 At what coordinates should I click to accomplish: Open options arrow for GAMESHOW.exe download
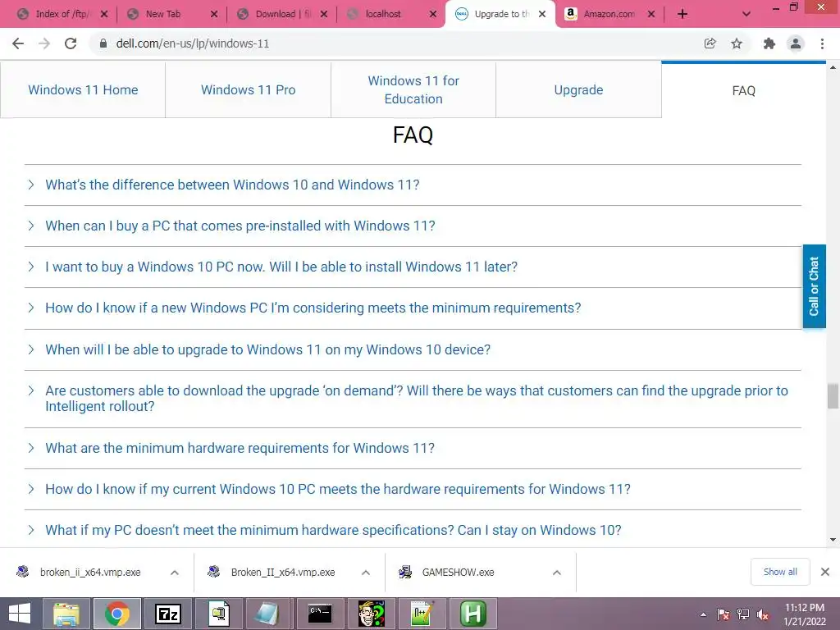[x=557, y=573]
